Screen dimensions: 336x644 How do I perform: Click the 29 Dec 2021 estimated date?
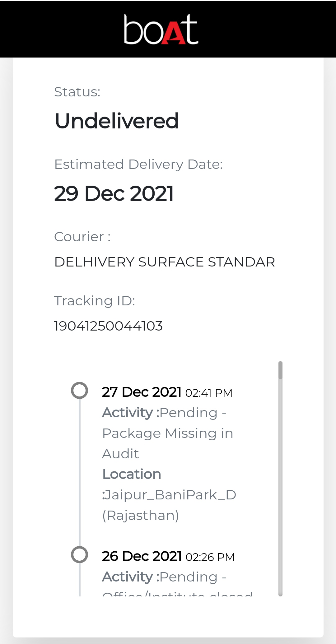pos(114,193)
